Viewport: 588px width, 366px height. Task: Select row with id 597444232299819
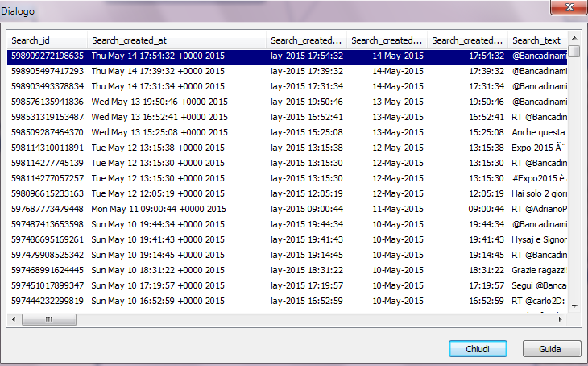pos(287,301)
